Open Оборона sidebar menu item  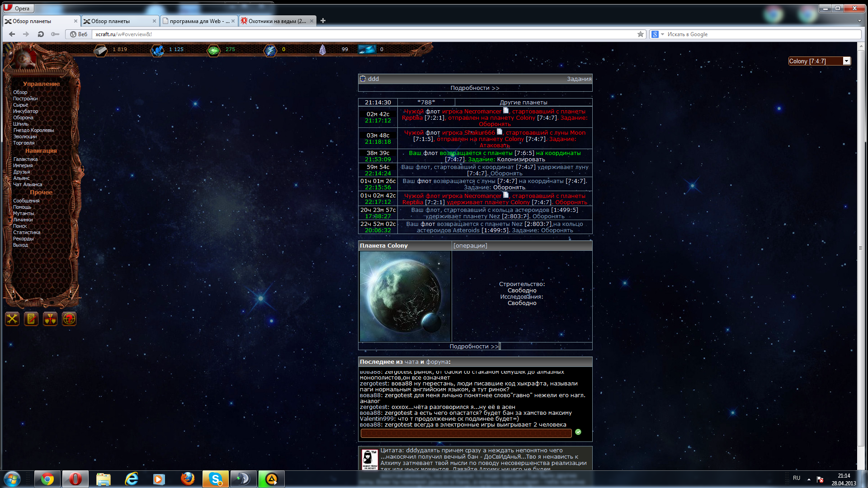pos(23,117)
